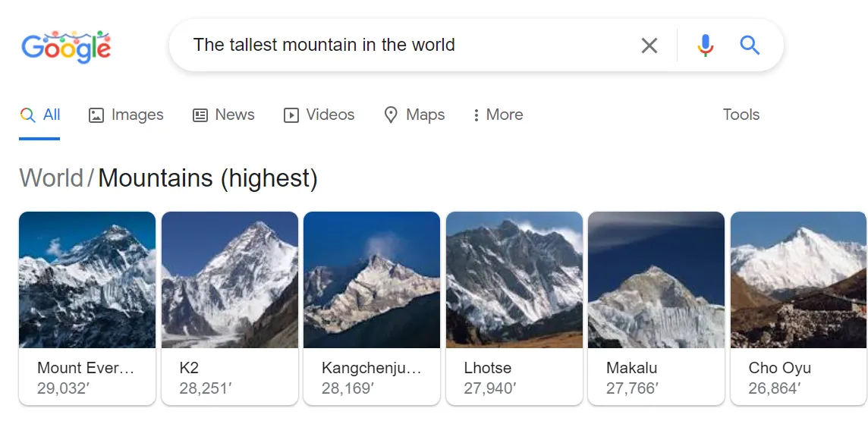The width and height of the screenshot is (868, 421).
Task: Click the blue magnifier search icon
Action: click(750, 46)
